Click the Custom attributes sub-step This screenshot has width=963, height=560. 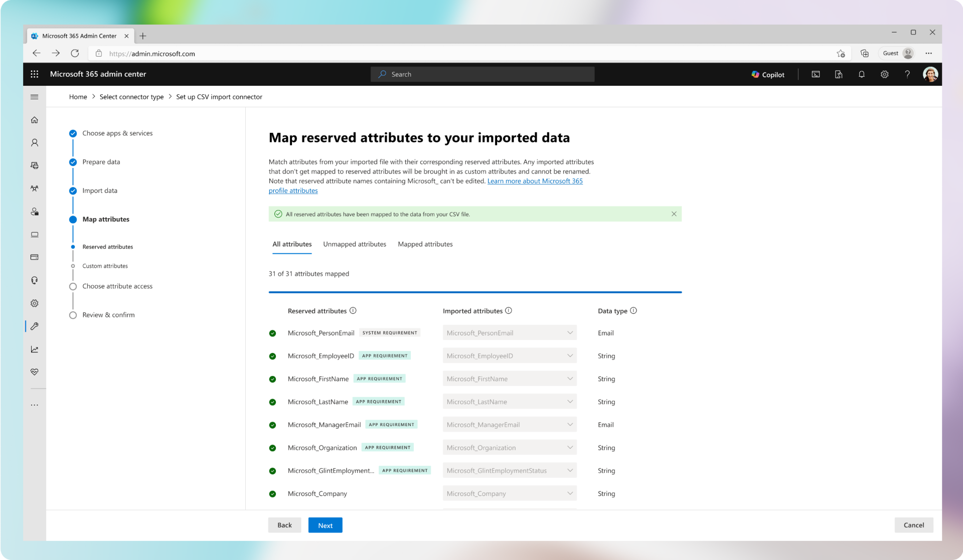pos(105,266)
